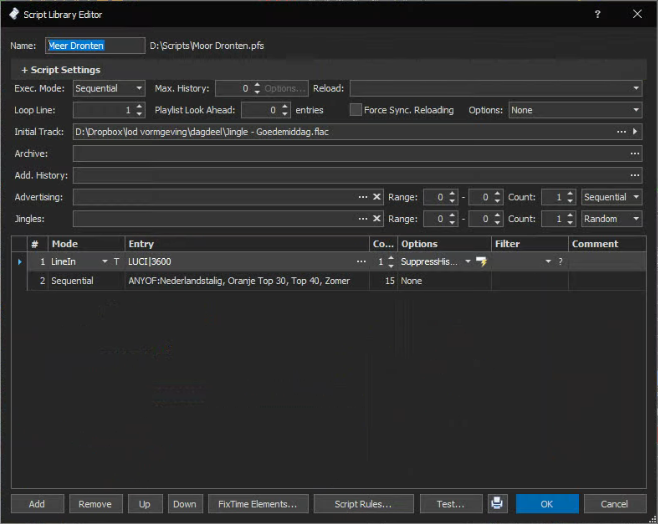Viewport: 658px width, 524px height.
Task: Click the Remove button
Action: point(95,503)
